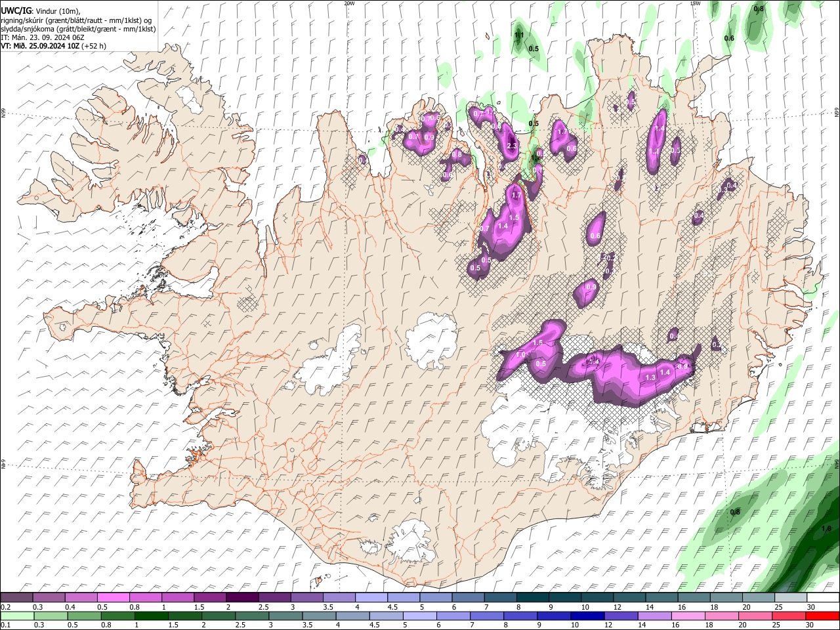Click the white 25–30 swatch in the top scale

pyautogui.click(x=790, y=598)
